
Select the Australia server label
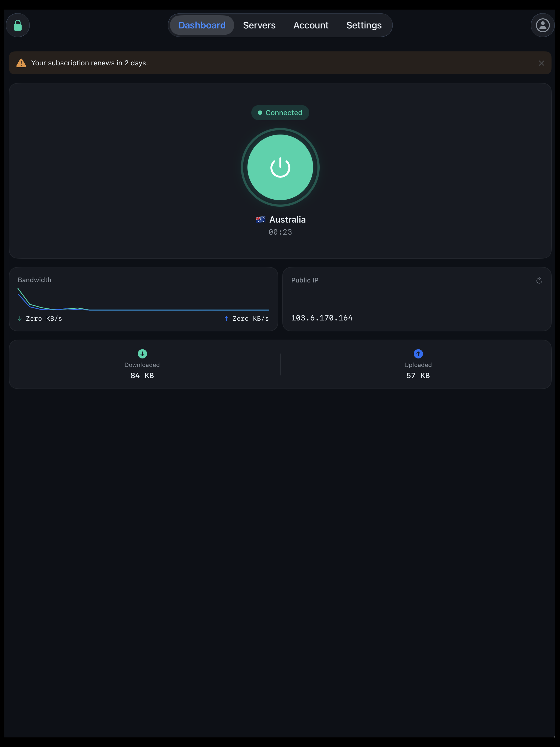287,220
